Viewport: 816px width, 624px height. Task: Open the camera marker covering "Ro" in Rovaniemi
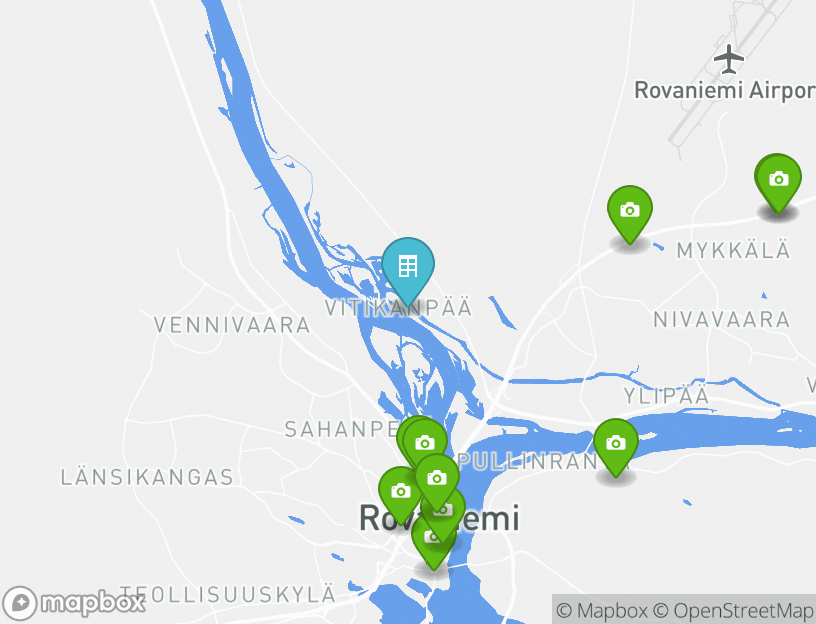tap(400, 493)
